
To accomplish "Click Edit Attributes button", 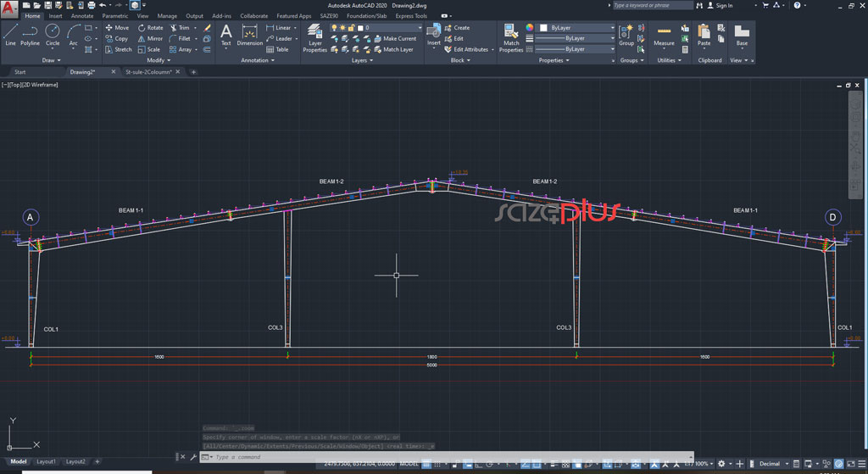I will pos(467,49).
